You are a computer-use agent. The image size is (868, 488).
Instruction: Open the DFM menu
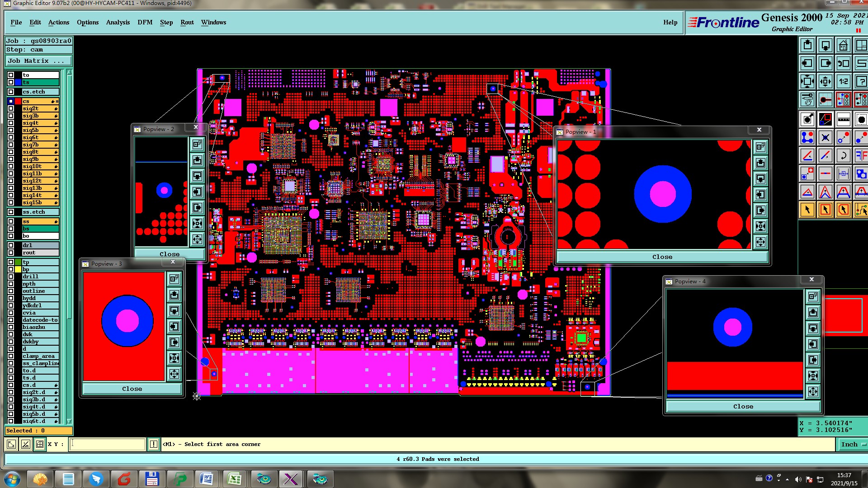[x=145, y=22]
